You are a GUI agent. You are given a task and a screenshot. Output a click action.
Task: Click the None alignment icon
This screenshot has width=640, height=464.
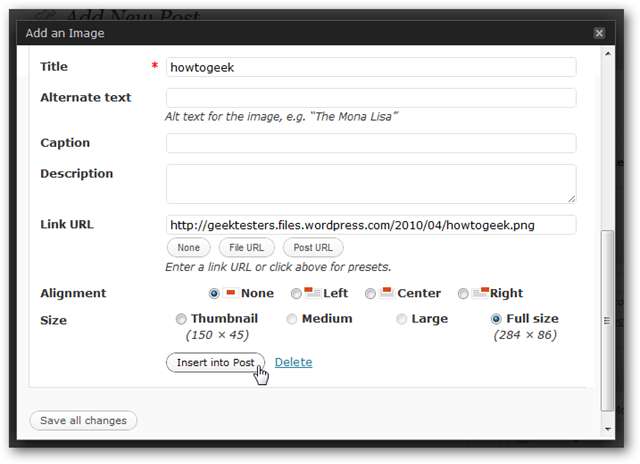[230, 293]
